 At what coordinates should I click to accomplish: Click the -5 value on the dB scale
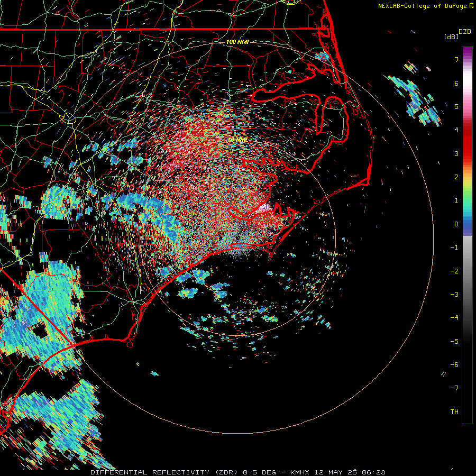[x=454, y=342]
